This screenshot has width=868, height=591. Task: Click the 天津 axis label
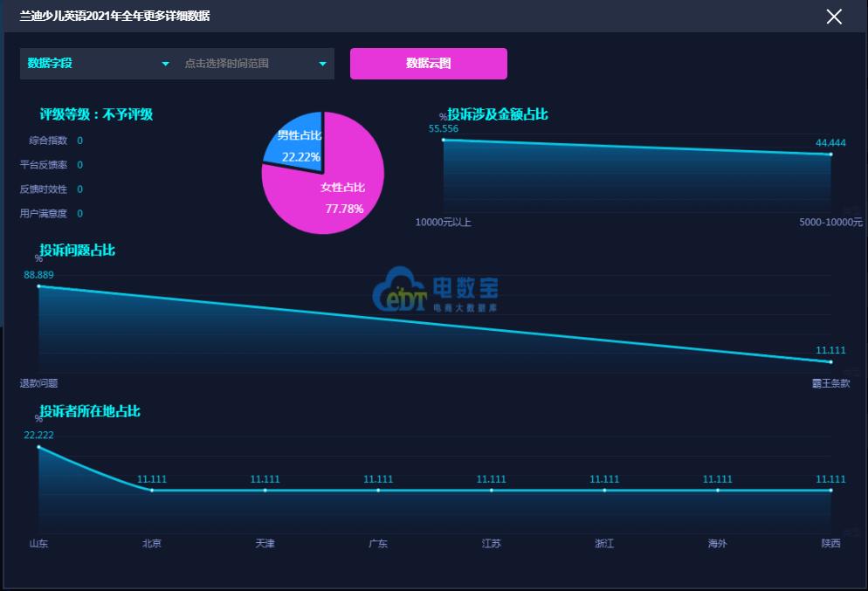click(265, 544)
